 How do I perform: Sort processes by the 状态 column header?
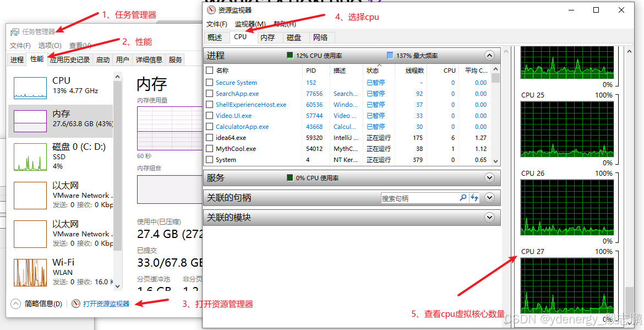click(379, 71)
